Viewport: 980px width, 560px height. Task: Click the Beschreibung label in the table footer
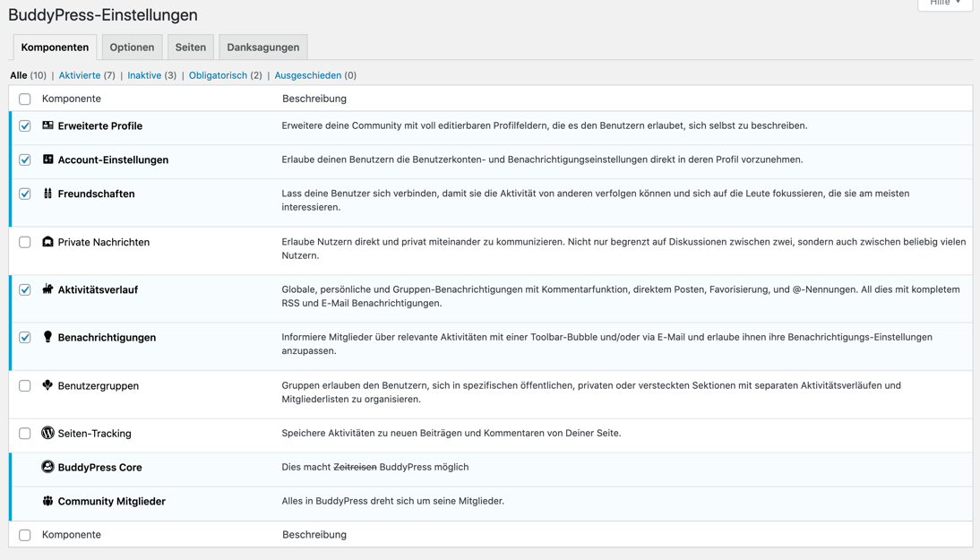coord(314,535)
